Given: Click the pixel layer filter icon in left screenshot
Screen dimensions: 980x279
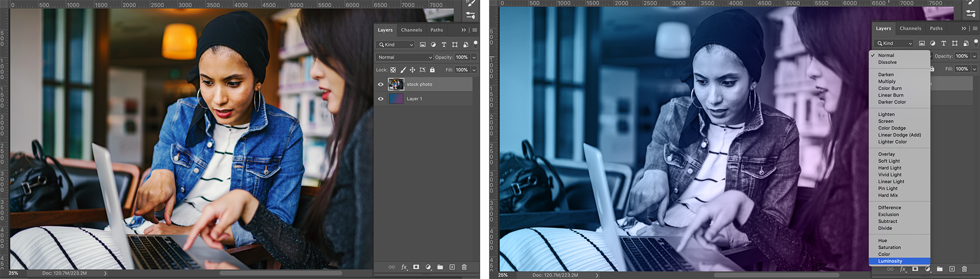Looking at the screenshot, I should (x=423, y=45).
